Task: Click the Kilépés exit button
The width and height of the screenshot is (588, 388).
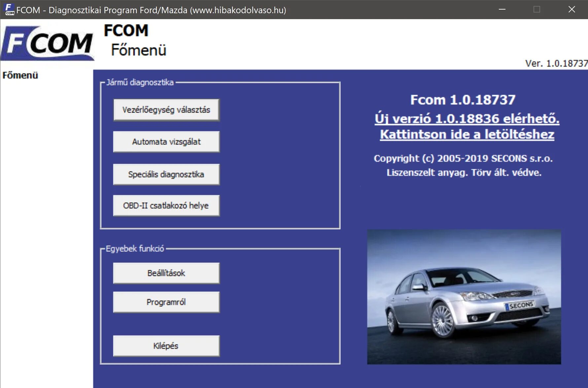Action: 166,346
